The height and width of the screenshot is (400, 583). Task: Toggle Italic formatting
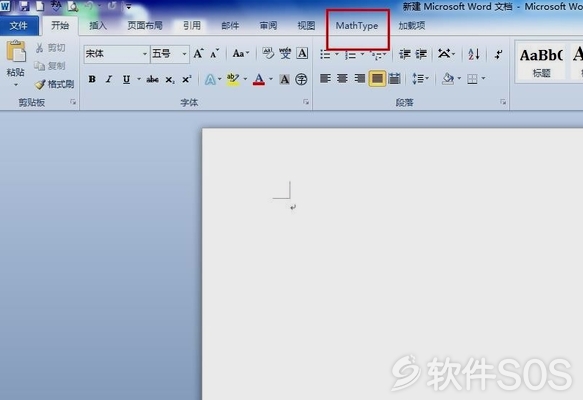pyautogui.click(x=109, y=79)
